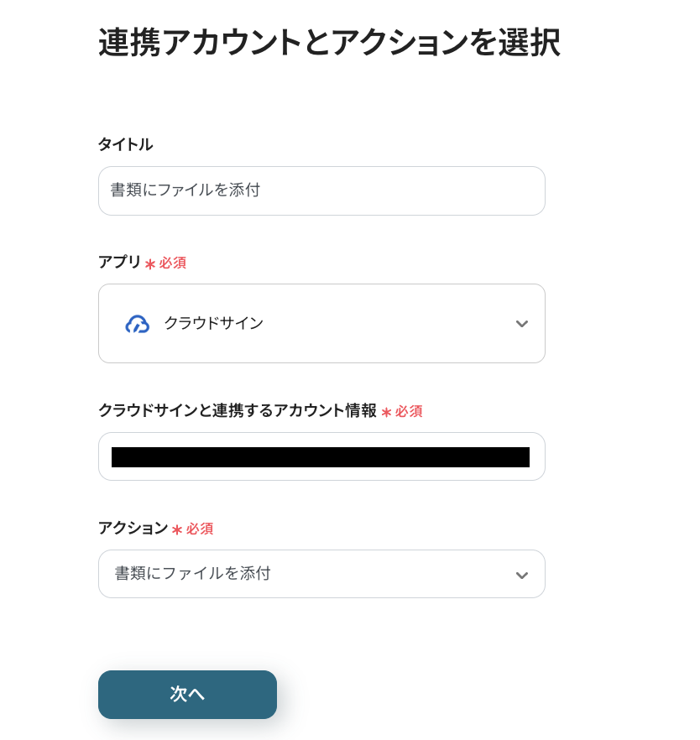Expand the アプリ dropdown chevron
The height and width of the screenshot is (740, 700).
[521, 324]
